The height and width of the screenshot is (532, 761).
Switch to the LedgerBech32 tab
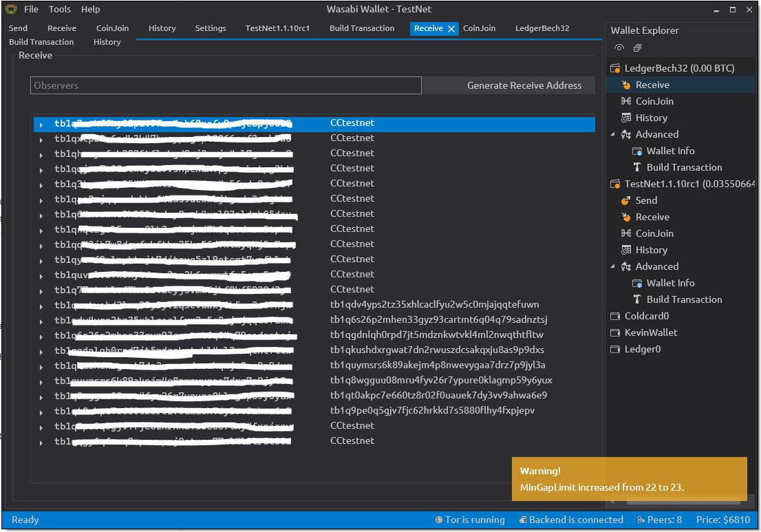pyautogui.click(x=542, y=28)
